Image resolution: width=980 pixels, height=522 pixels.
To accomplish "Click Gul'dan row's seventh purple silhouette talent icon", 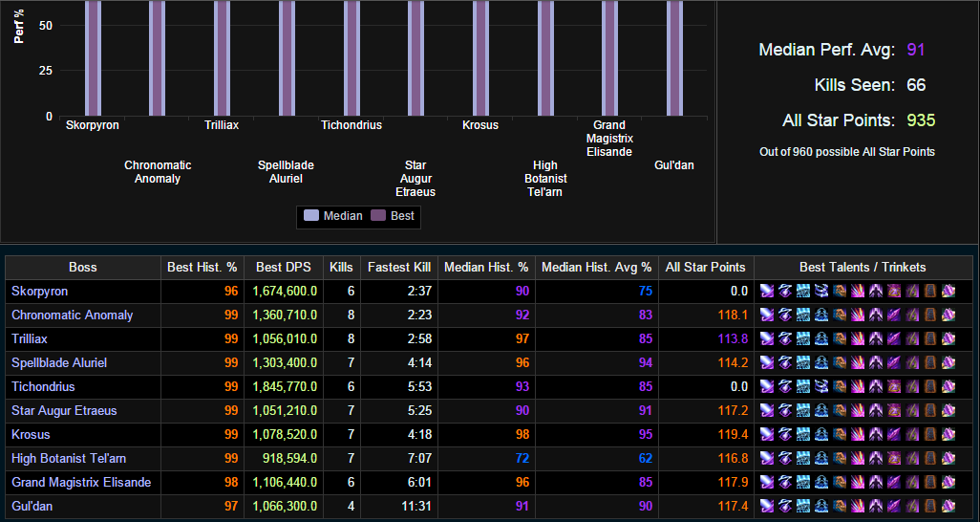I will (x=876, y=506).
